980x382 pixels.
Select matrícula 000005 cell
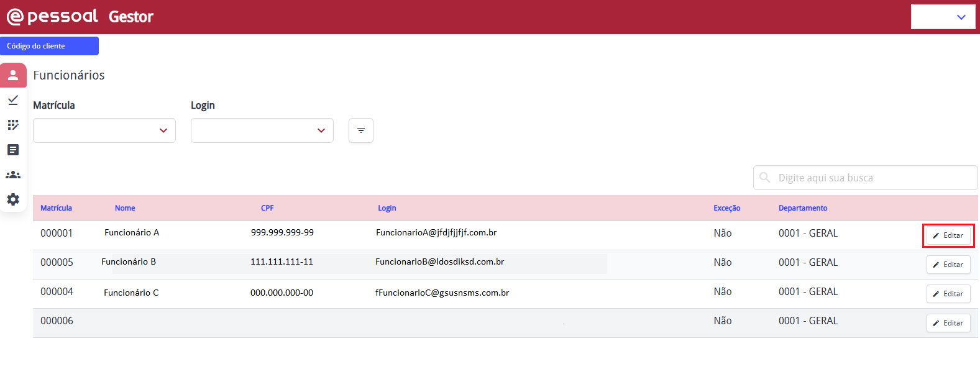click(x=57, y=262)
